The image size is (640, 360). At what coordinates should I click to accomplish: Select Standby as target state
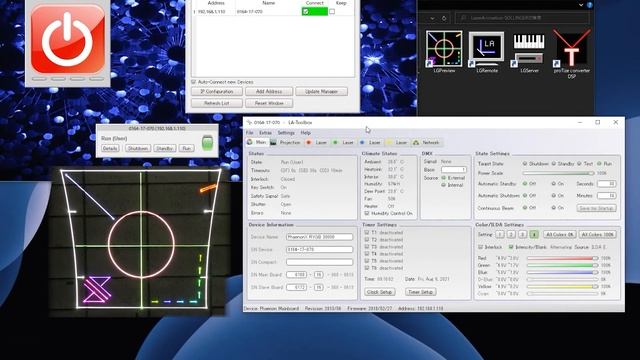click(553, 164)
